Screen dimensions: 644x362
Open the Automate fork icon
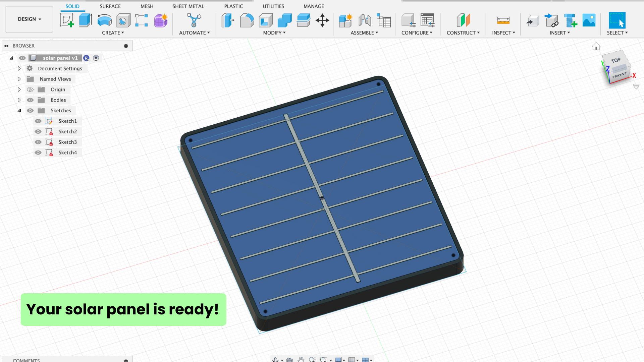[x=194, y=20]
